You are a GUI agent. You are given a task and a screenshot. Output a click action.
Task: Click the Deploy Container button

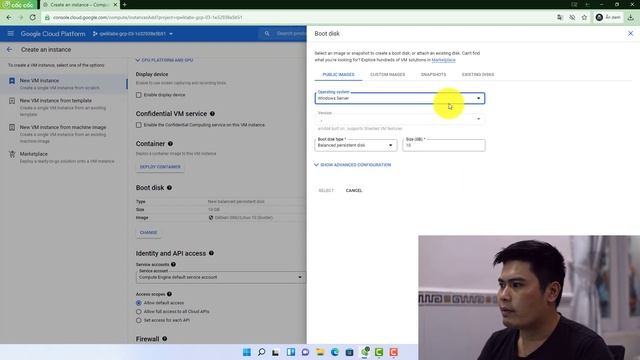(x=160, y=167)
